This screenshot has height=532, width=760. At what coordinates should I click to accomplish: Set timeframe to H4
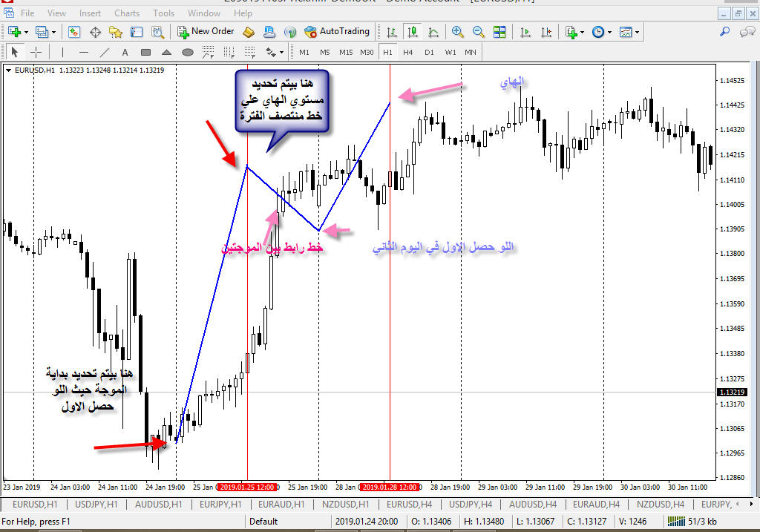pos(407,52)
